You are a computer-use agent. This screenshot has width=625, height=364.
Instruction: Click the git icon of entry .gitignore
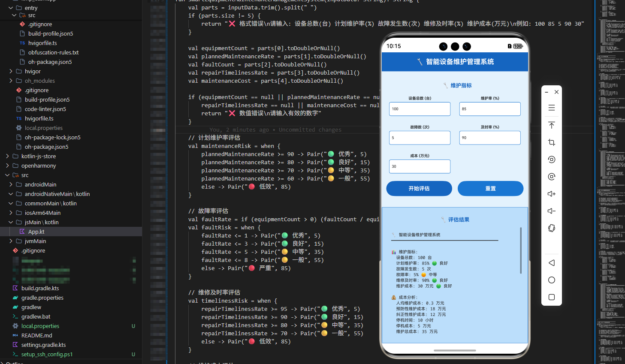[22, 24]
